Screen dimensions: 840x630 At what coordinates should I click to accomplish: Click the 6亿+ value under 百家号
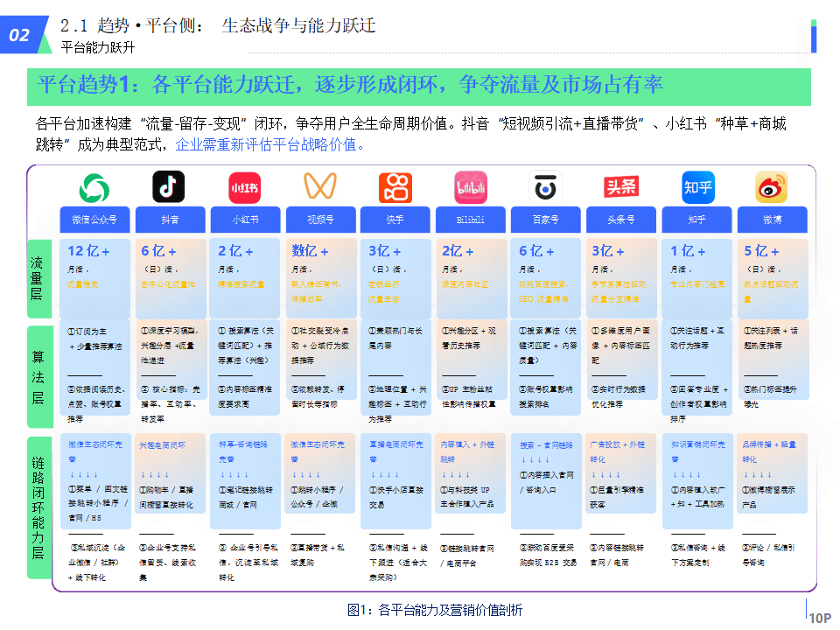pos(536,251)
